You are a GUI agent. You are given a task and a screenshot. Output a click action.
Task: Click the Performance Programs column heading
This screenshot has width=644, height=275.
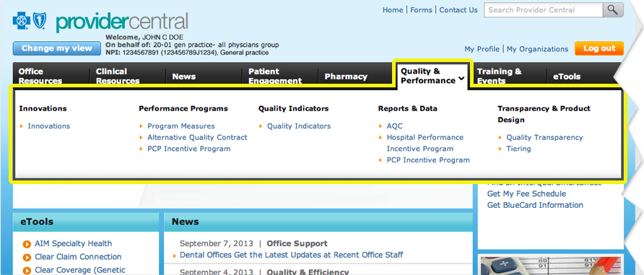(x=183, y=109)
